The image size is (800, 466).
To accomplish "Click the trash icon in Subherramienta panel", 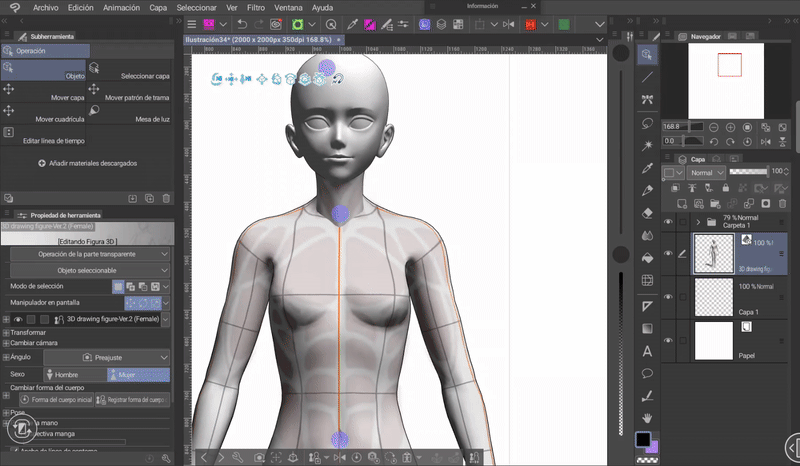I will [164, 199].
